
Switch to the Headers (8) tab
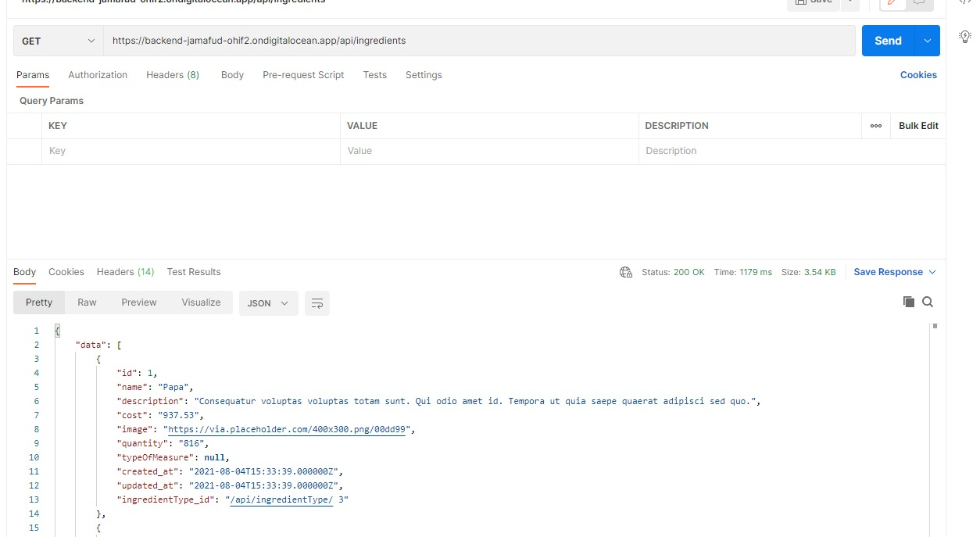pos(172,74)
